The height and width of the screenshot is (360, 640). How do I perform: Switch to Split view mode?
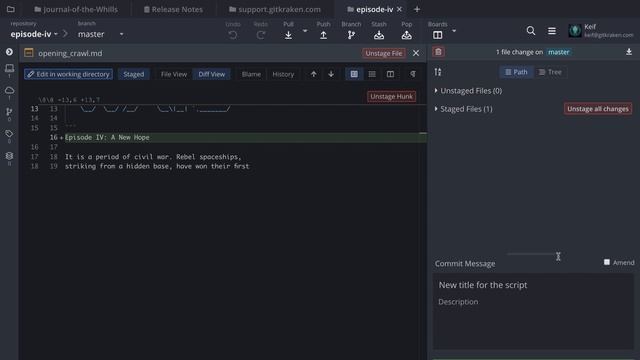pyautogui.click(x=391, y=74)
